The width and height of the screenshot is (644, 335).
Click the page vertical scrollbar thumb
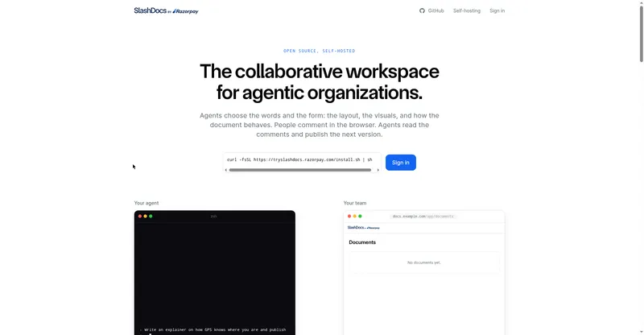[641, 34]
